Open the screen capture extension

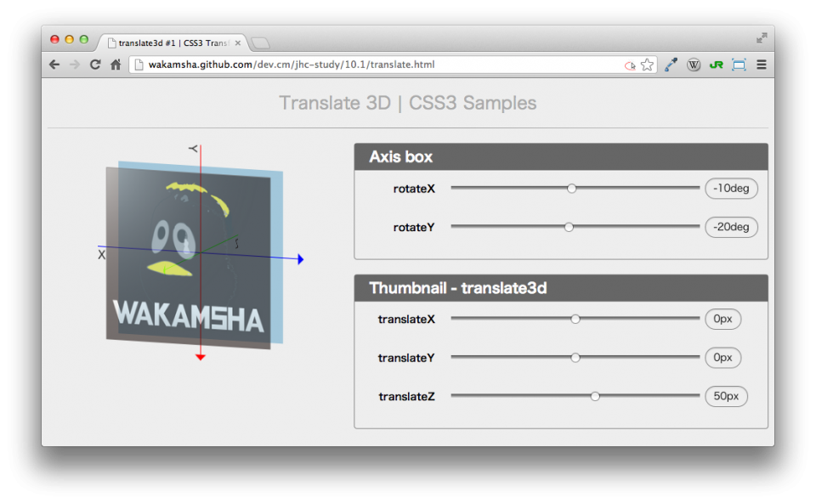pyautogui.click(x=738, y=64)
